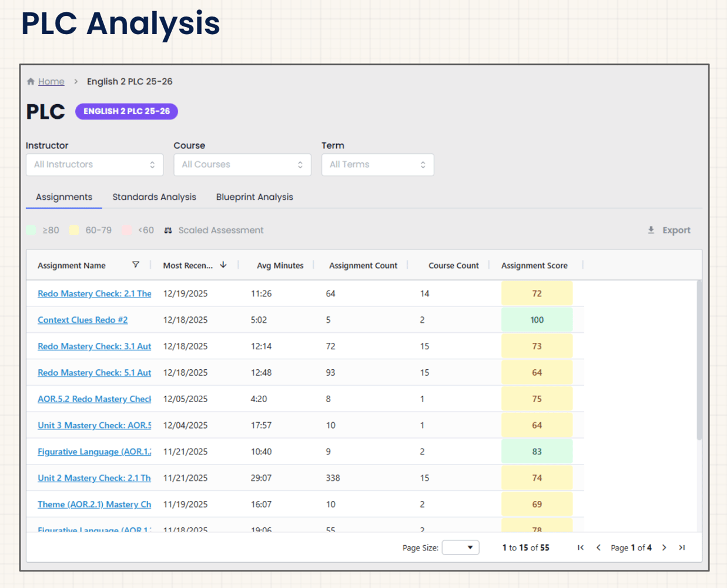Click the score 69 cell

537,505
